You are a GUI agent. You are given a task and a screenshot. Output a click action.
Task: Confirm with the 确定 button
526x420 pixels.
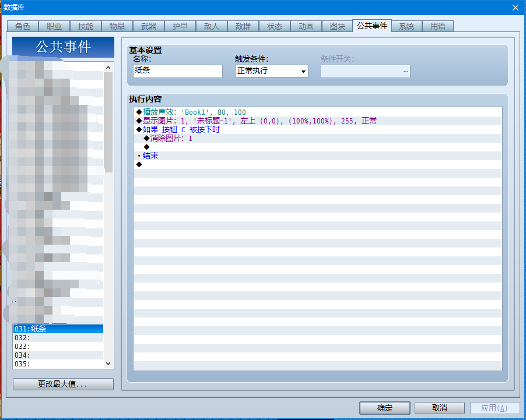pos(385,408)
